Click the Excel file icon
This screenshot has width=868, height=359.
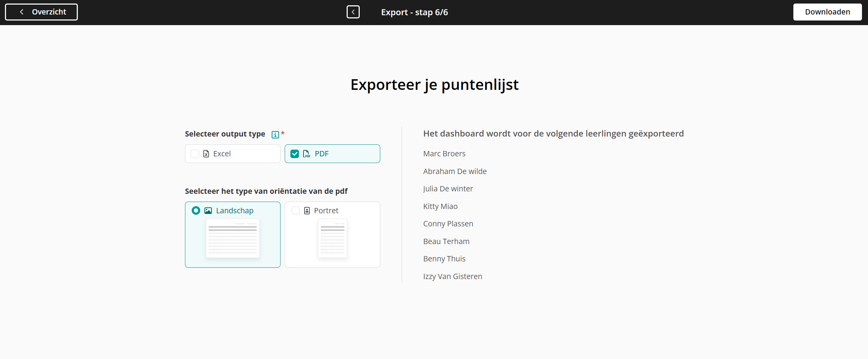coord(206,154)
